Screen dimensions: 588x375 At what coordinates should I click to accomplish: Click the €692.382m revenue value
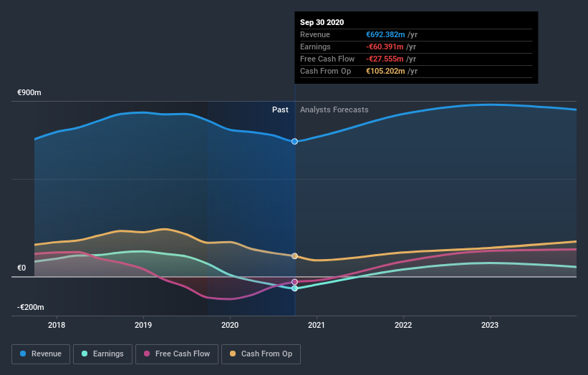pyautogui.click(x=385, y=34)
